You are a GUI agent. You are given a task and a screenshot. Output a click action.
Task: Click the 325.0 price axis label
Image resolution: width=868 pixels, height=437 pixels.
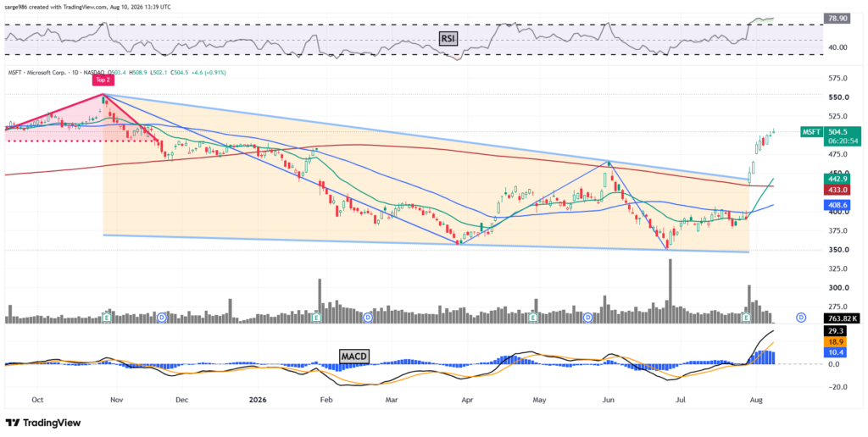tap(837, 268)
